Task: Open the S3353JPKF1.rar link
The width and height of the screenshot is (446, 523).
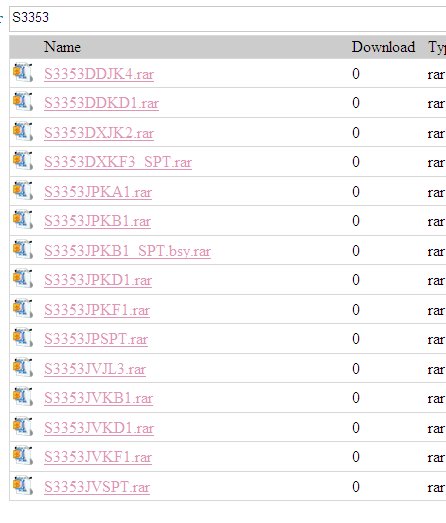Action: [97, 310]
